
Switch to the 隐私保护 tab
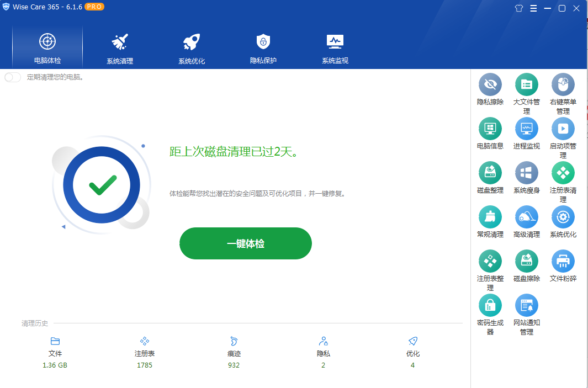(263, 47)
